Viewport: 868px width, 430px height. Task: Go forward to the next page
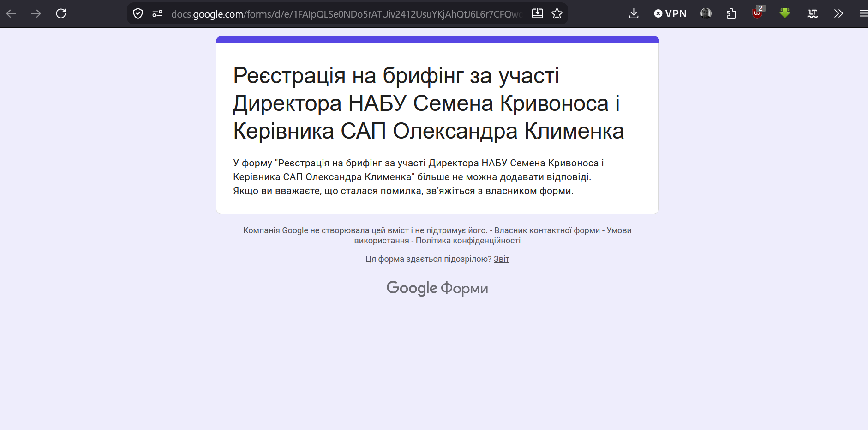(x=36, y=13)
